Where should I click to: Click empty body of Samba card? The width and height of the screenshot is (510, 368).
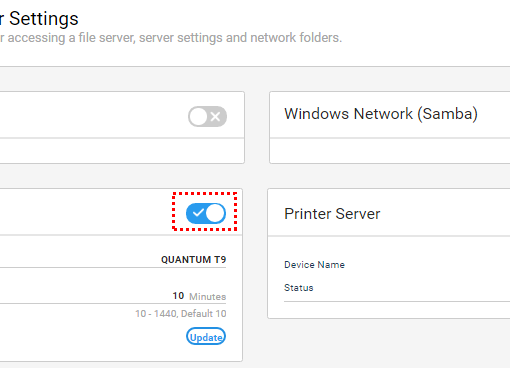point(390,151)
